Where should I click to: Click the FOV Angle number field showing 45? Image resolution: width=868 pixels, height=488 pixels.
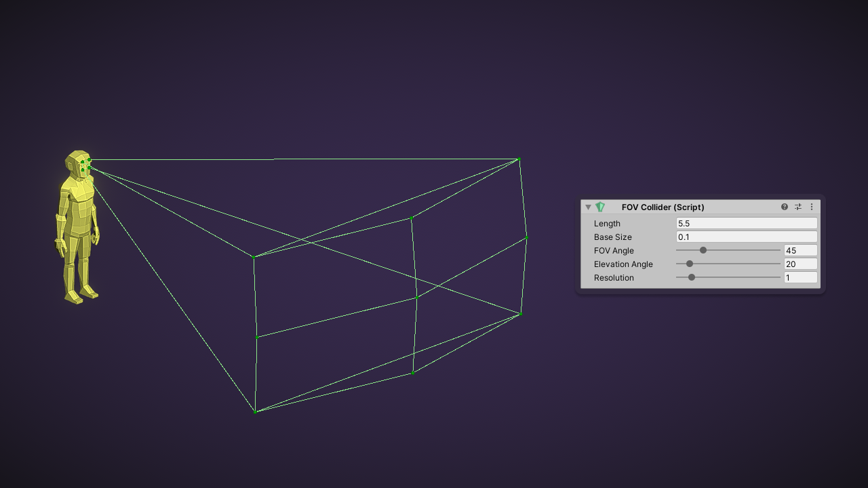point(800,250)
